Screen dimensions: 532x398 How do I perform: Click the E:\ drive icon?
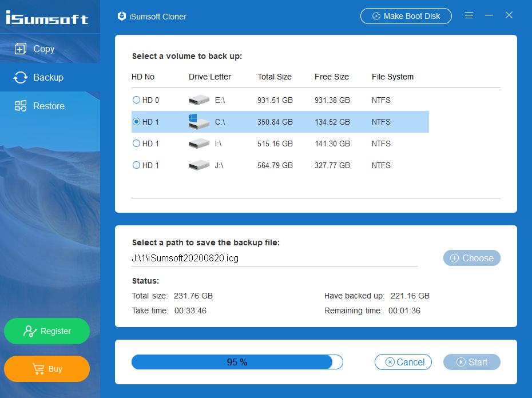pos(199,100)
